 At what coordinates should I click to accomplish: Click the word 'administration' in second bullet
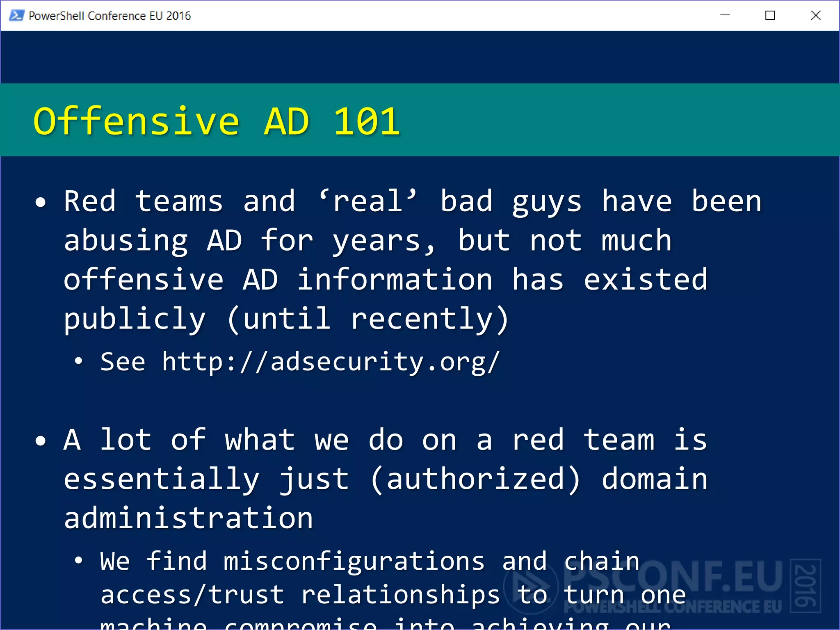pos(189,518)
